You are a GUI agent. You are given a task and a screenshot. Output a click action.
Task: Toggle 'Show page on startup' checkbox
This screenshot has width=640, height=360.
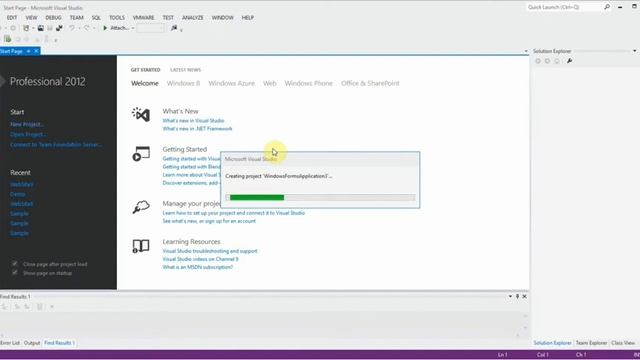tap(15, 272)
